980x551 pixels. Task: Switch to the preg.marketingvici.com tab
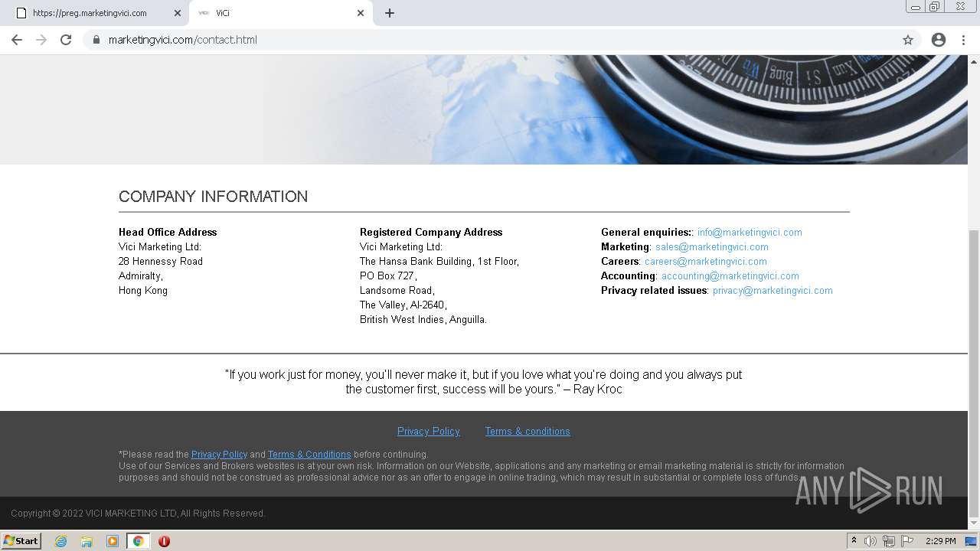click(x=96, y=13)
